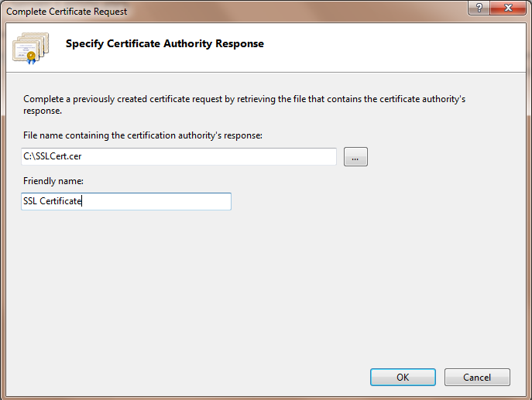Viewport: 532px width, 400px height.
Task: Click the 'Specify Certificate Authority Response' heading
Action: [164, 44]
